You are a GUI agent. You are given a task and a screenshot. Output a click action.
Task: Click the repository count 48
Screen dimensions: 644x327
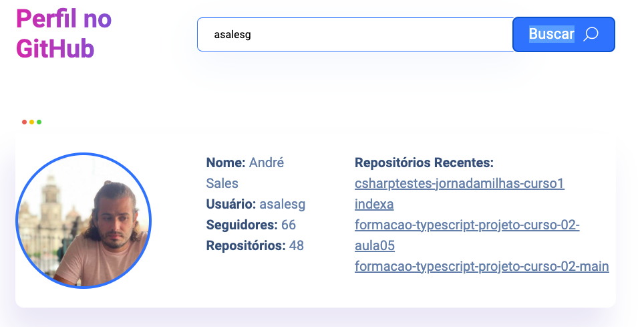point(295,245)
